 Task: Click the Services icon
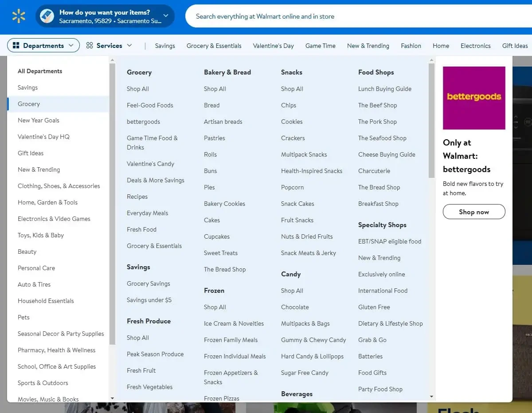90,46
